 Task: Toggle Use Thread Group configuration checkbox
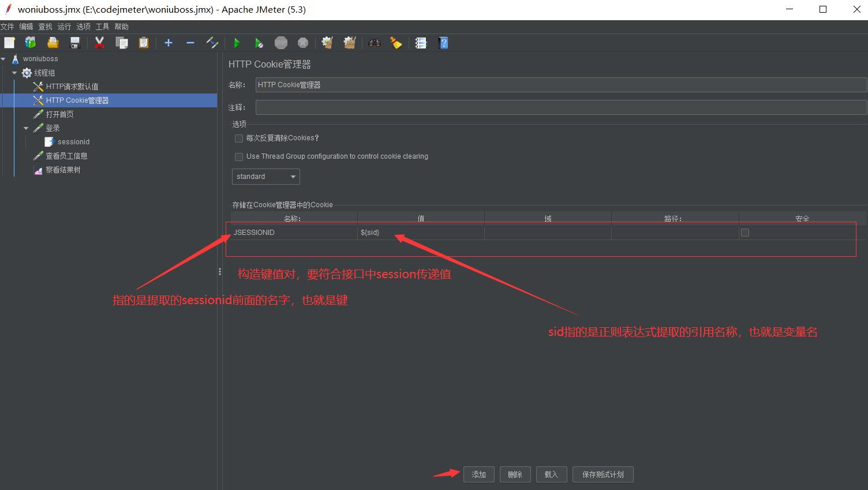239,157
